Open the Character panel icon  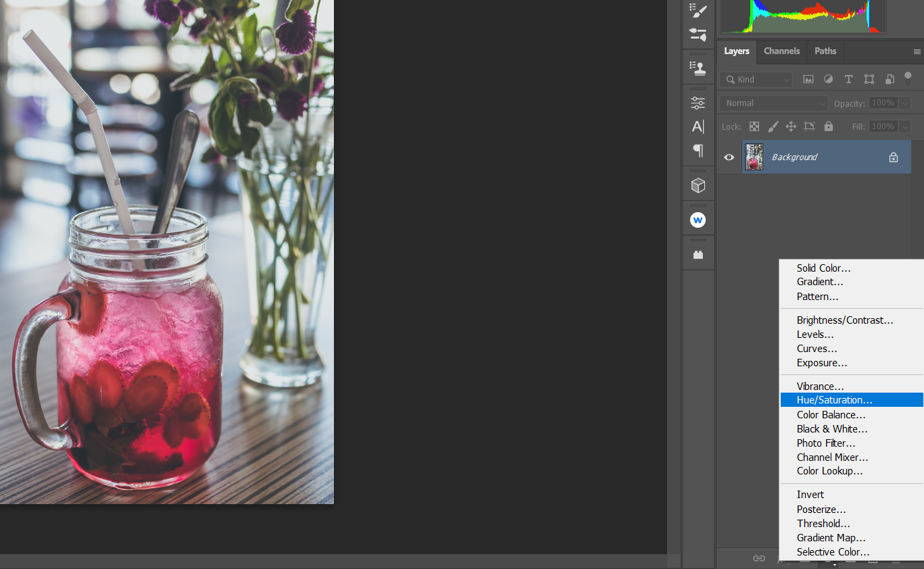click(x=698, y=126)
